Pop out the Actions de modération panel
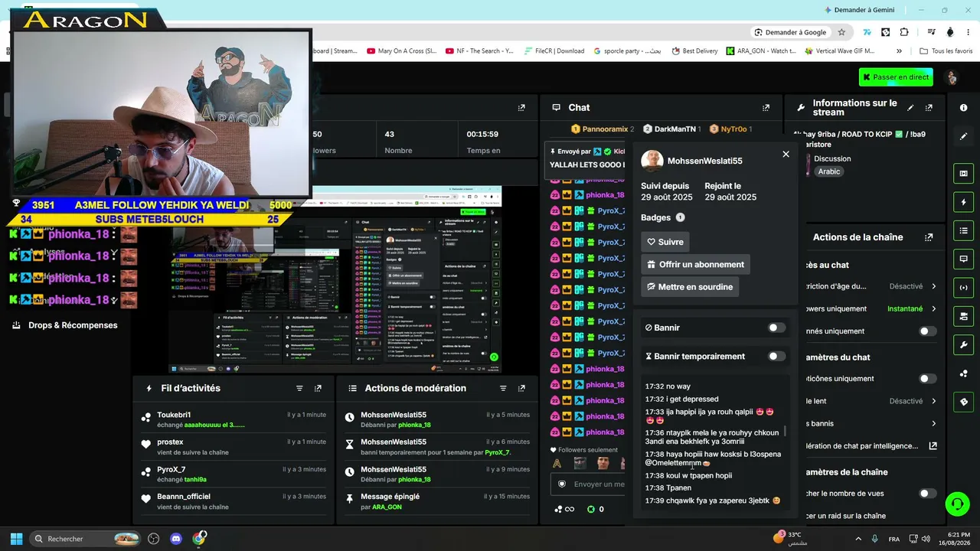 pyautogui.click(x=521, y=389)
